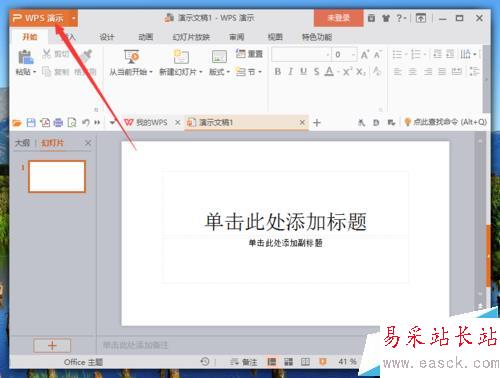Toggle superscript formatting

(x=347, y=71)
